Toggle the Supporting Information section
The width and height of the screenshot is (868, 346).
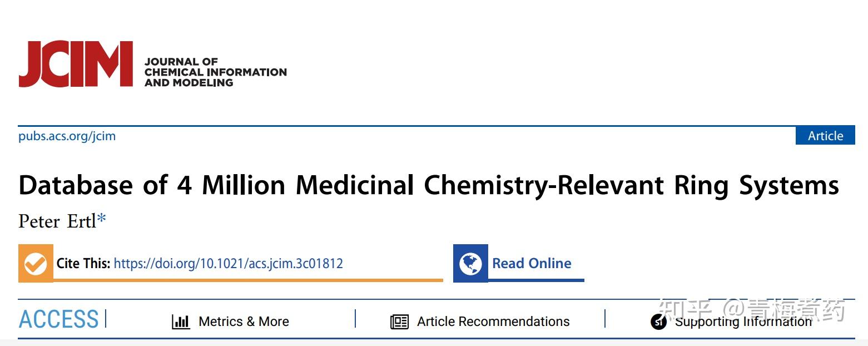click(742, 322)
